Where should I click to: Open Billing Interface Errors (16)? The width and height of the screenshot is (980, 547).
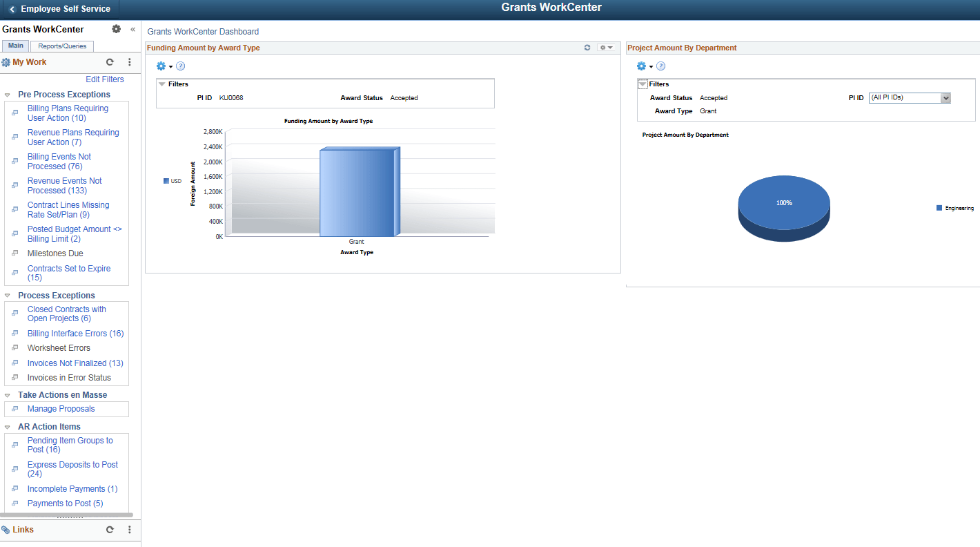[x=76, y=334]
